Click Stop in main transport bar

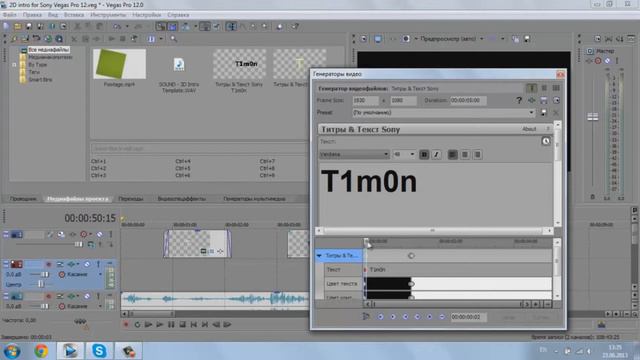[x=182, y=324]
